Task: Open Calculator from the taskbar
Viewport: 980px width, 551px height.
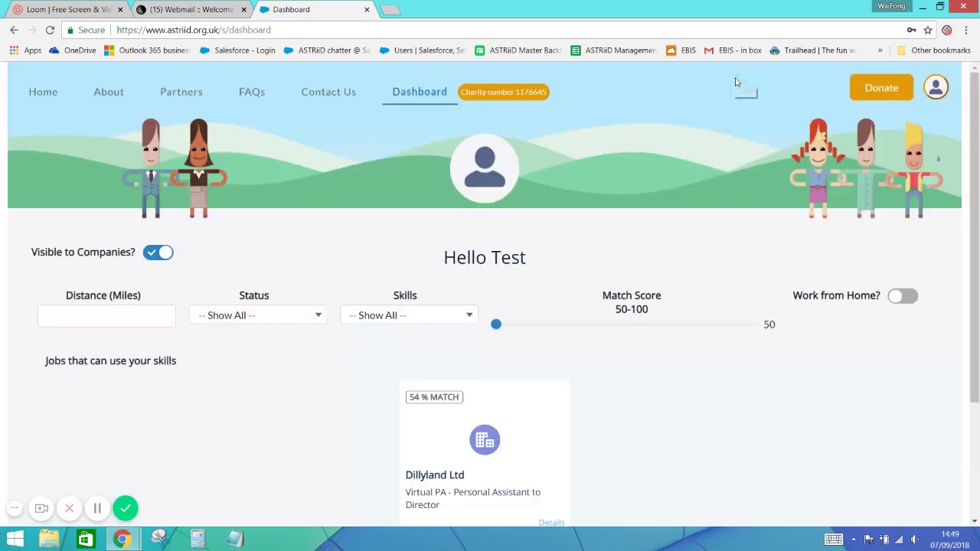Action: pos(198,540)
